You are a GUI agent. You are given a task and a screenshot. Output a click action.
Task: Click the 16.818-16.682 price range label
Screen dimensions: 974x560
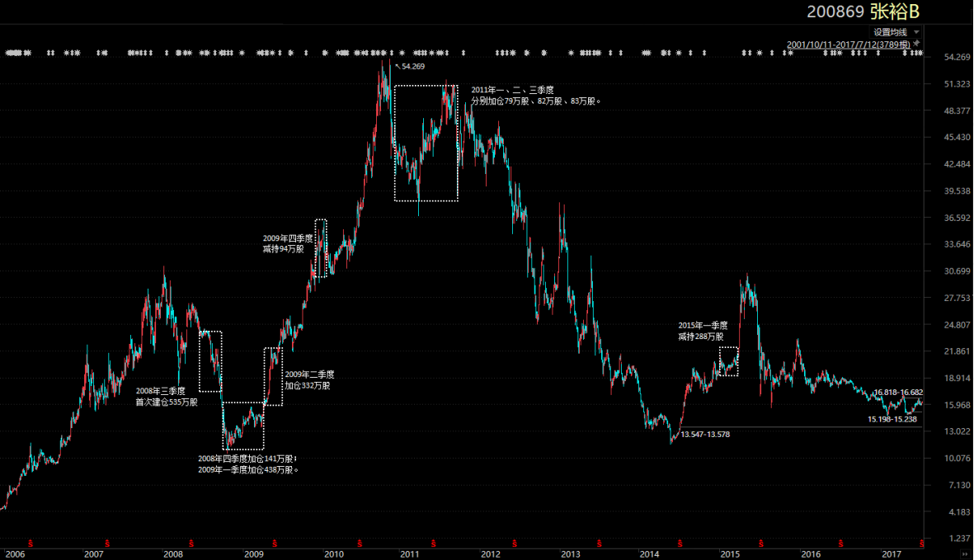(898, 393)
